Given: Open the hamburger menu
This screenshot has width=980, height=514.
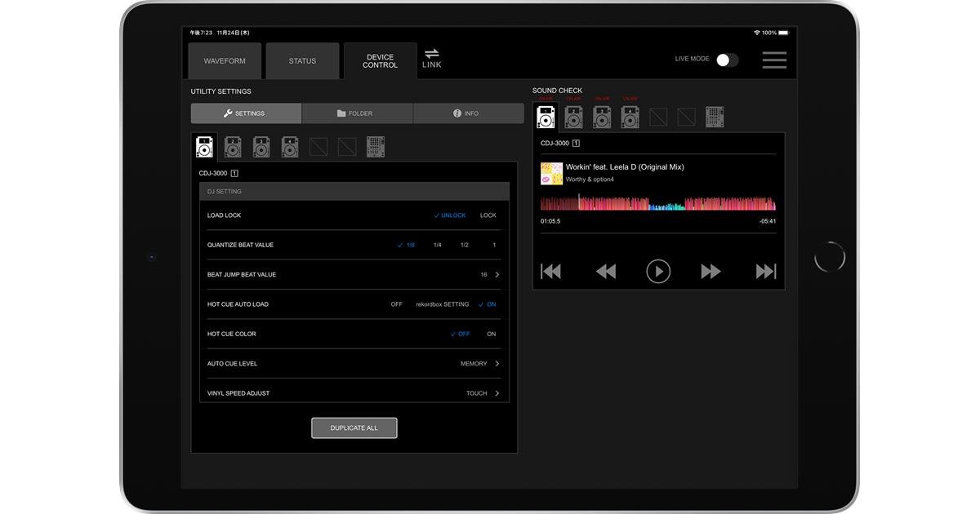Looking at the screenshot, I should pyautogui.click(x=774, y=60).
